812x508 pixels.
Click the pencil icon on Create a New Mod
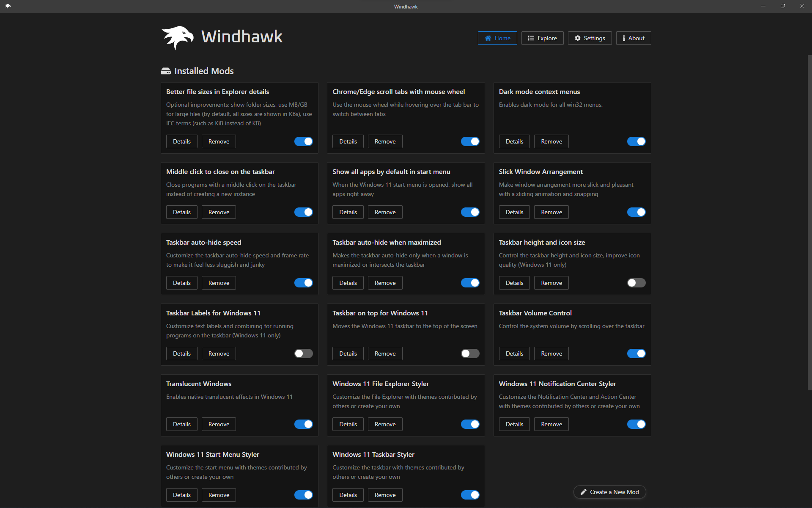click(x=584, y=492)
